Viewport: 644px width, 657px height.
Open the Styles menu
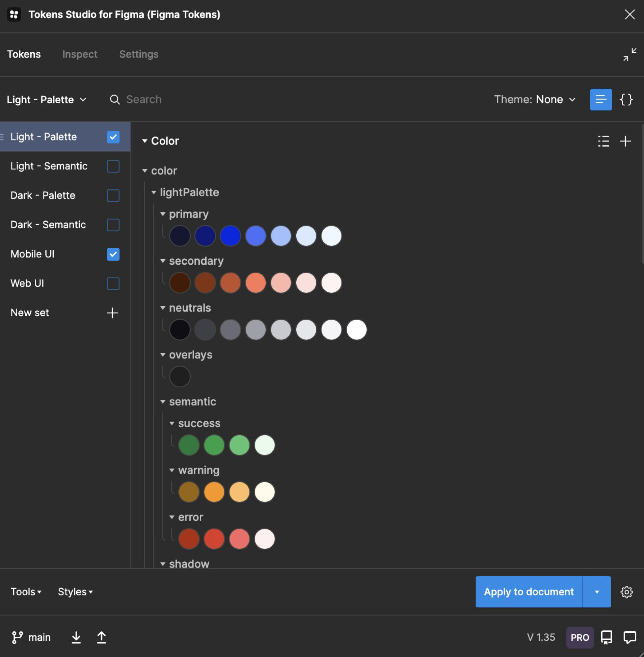(75, 592)
